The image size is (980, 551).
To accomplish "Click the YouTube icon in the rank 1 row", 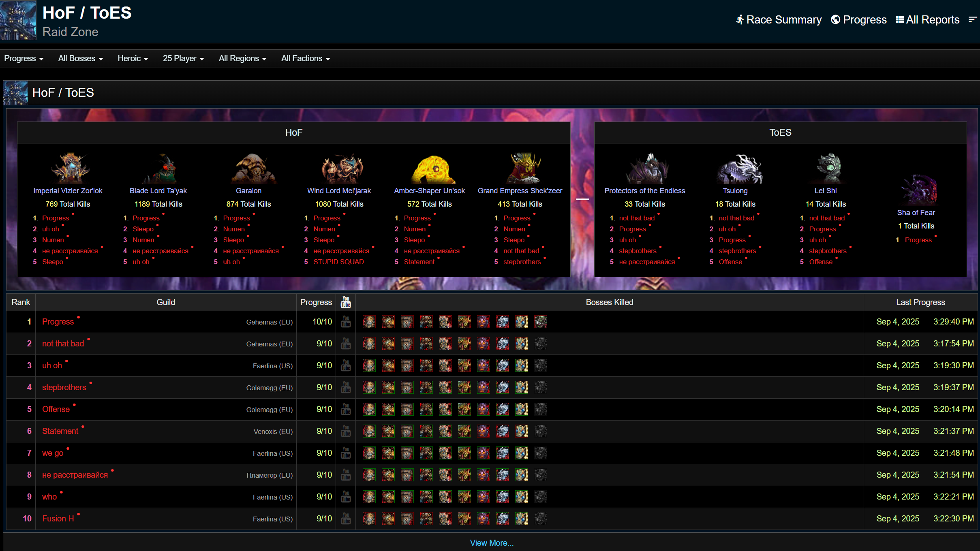I will [x=346, y=321].
